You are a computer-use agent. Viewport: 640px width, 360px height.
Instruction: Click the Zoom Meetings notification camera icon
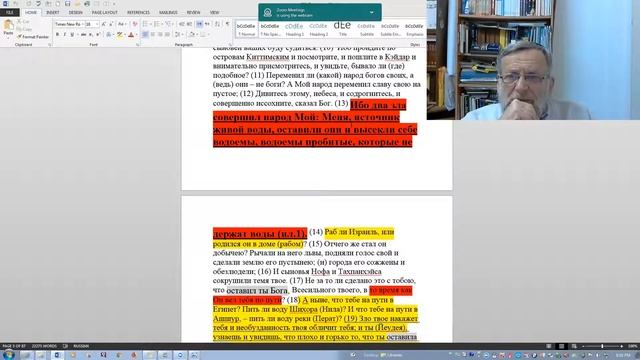268,12
